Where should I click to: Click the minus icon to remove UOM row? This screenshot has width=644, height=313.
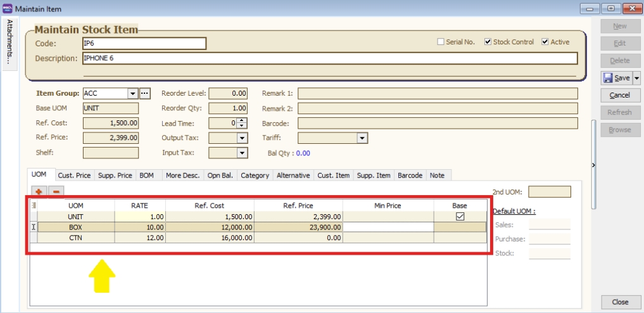[x=56, y=191]
